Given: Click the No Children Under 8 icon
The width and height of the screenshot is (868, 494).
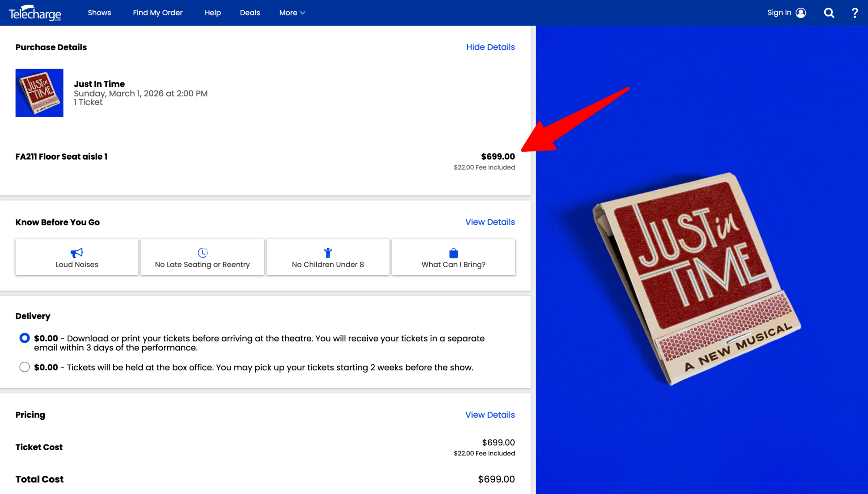Looking at the screenshot, I should pos(328,252).
